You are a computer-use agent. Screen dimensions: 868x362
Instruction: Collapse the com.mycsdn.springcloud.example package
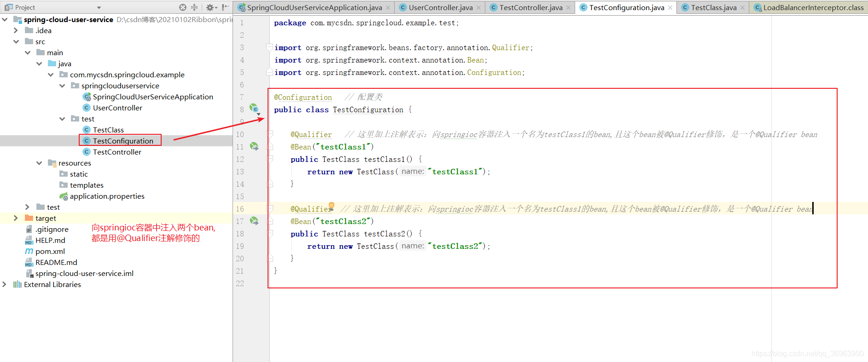(x=51, y=75)
